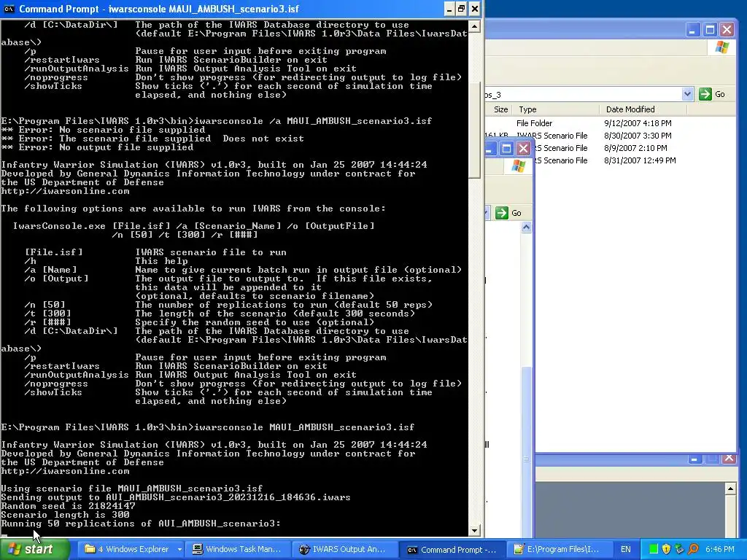Click the Go button in back Explorer window
747x560 pixels.
(x=712, y=94)
